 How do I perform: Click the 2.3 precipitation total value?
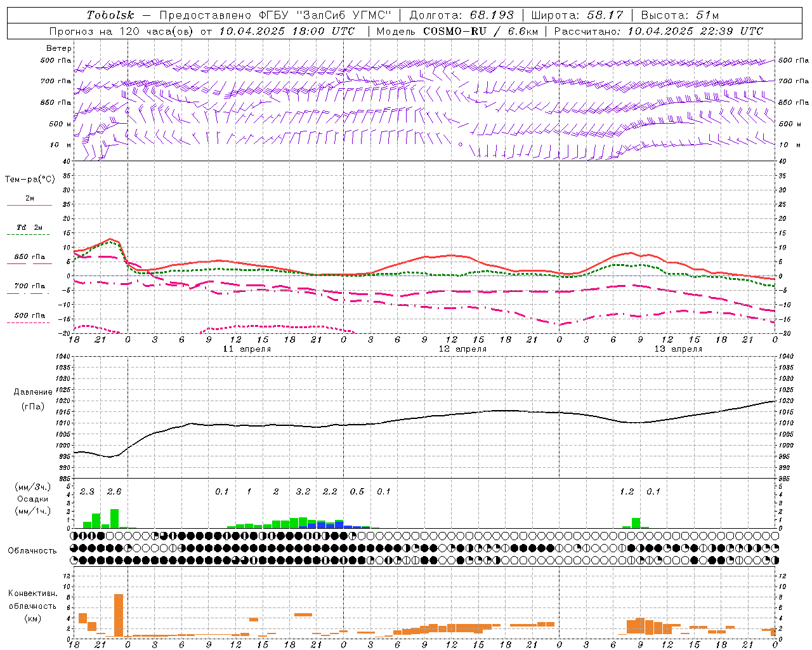pos(87,492)
